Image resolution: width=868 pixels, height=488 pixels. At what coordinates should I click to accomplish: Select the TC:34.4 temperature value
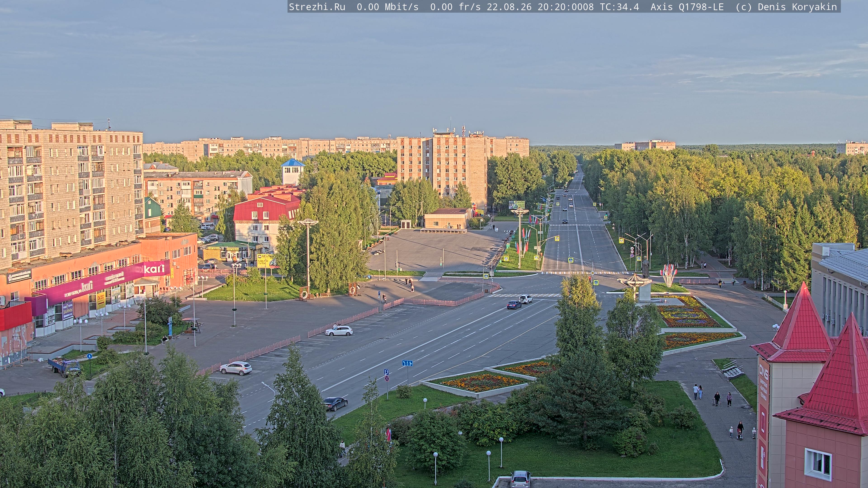619,7
